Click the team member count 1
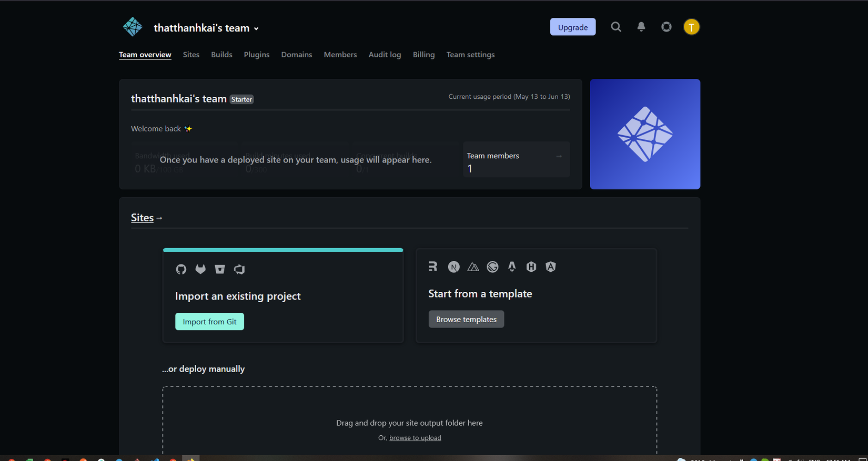Image resolution: width=868 pixels, height=461 pixels. (x=470, y=169)
